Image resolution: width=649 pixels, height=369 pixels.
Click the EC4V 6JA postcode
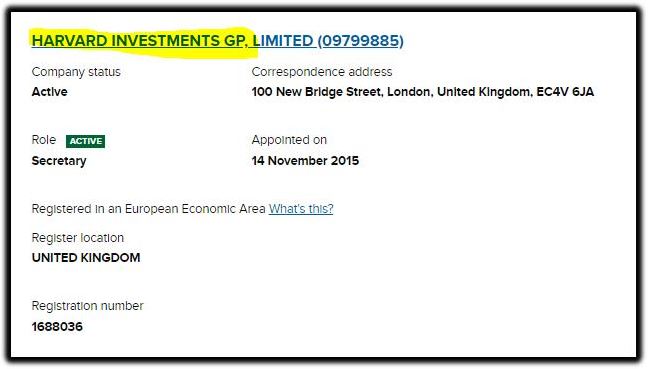565,91
